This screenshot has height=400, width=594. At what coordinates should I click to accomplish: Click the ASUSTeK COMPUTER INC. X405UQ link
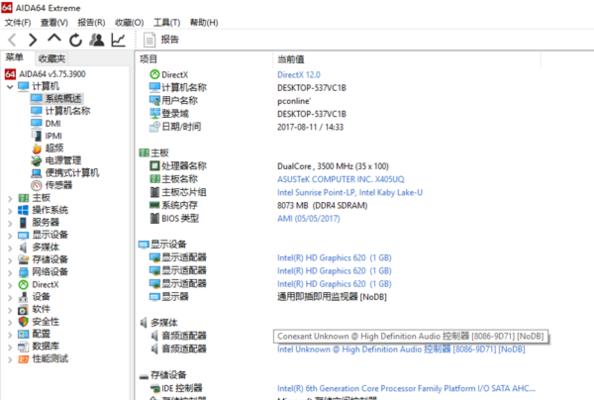coord(341,179)
